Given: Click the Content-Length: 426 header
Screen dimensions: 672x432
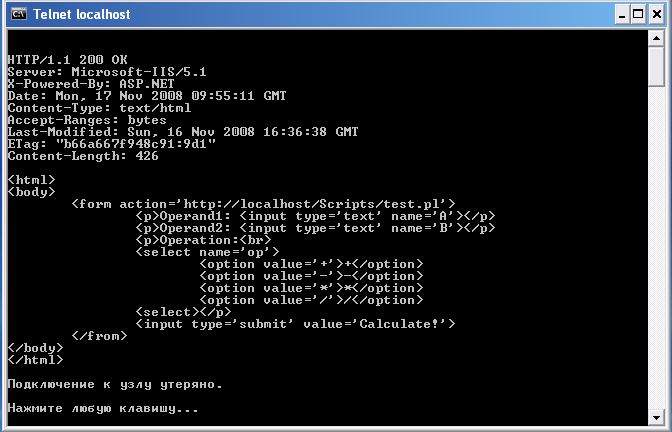Looking at the screenshot, I should tap(83, 156).
